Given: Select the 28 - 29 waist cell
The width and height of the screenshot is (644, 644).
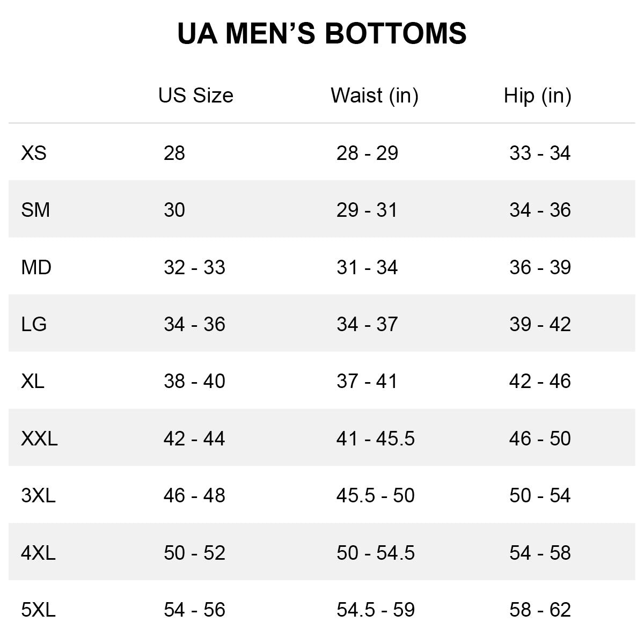Looking at the screenshot, I should tap(367, 153).
